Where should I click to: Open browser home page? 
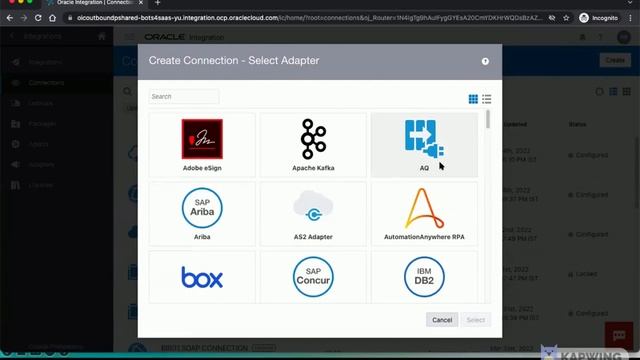[52, 18]
